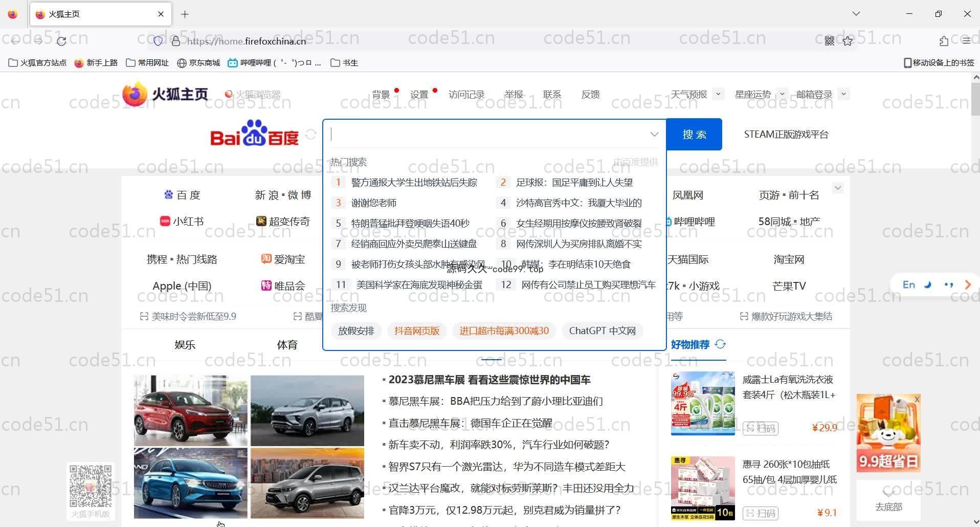The height and width of the screenshot is (527, 980).
Task: Expand the 天气预报 dropdown arrow
Action: point(718,94)
